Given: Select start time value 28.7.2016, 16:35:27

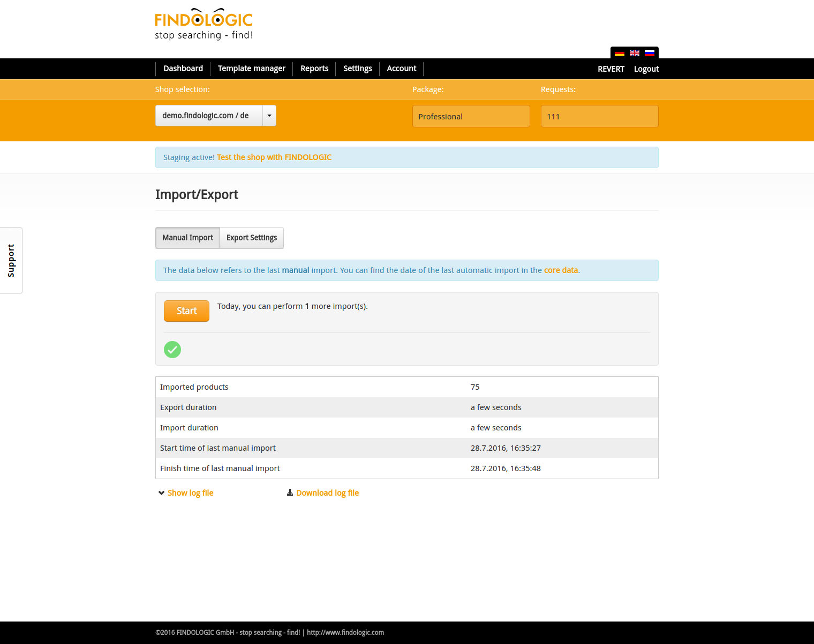Looking at the screenshot, I should pyautogui.click(x=506, y=448).
